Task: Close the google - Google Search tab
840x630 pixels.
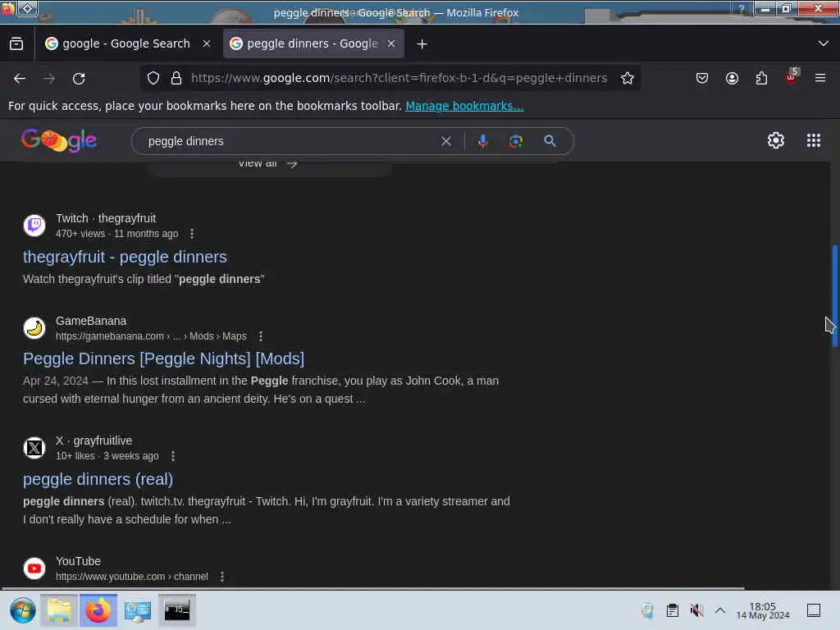Action: 207,44
